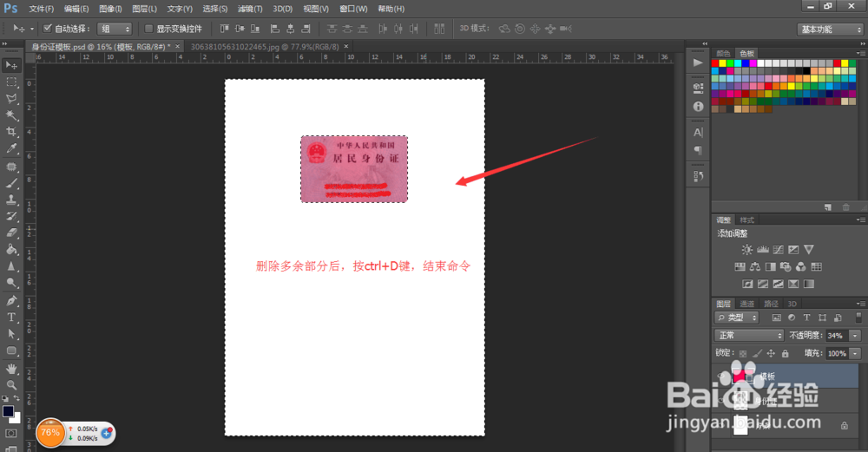868x452 pixels.
Task: Select the Brush tool
Action: [x=11, y=183]
